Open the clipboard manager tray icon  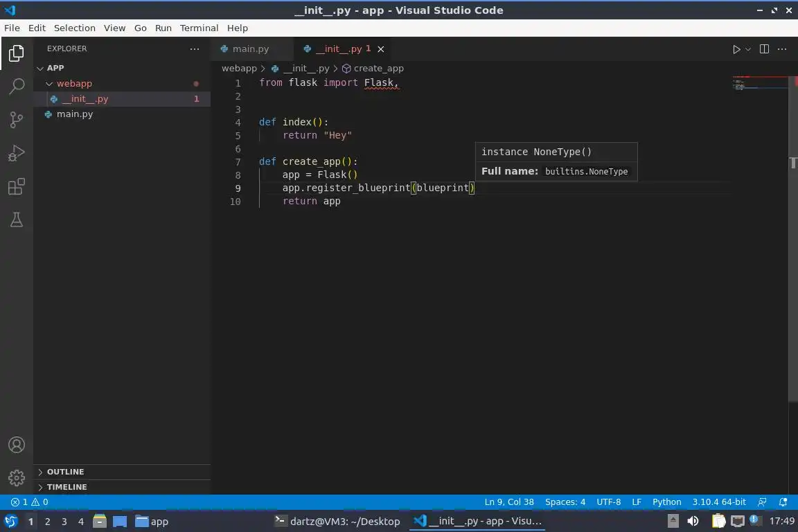(x=718, y=522)
